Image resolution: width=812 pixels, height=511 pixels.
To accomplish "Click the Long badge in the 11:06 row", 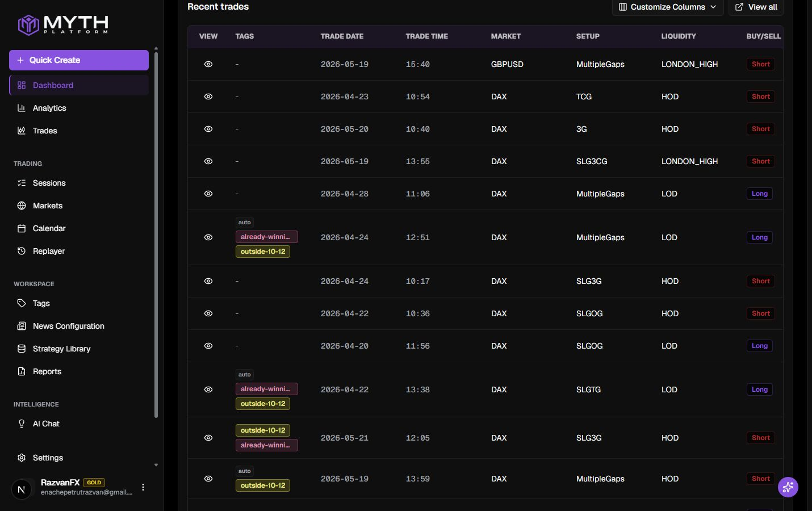I will (x=760, y=194).
